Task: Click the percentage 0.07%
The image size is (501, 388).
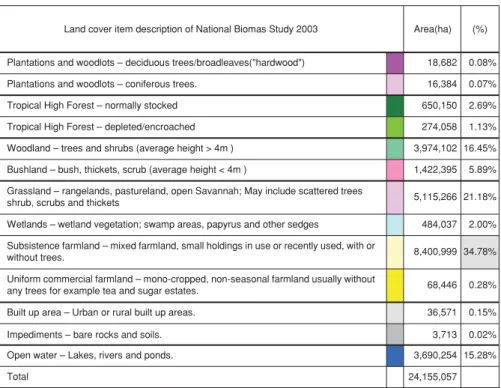Action: pos(482,84)
